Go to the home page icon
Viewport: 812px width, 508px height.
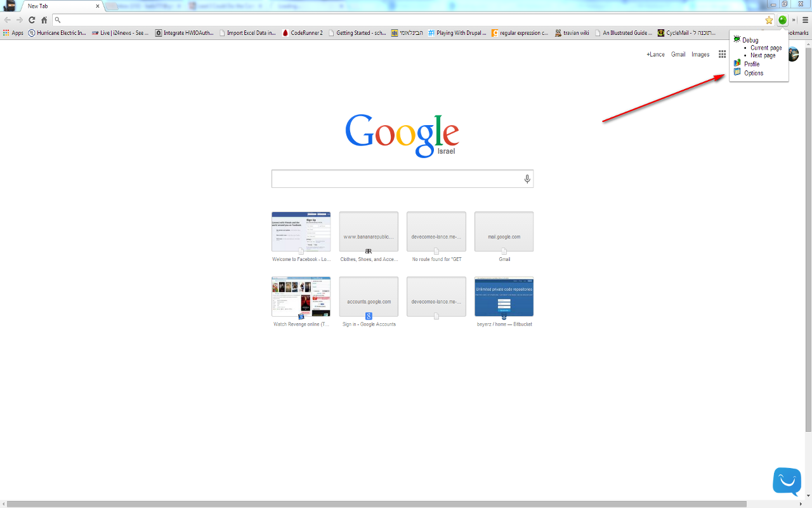point(44,20)
